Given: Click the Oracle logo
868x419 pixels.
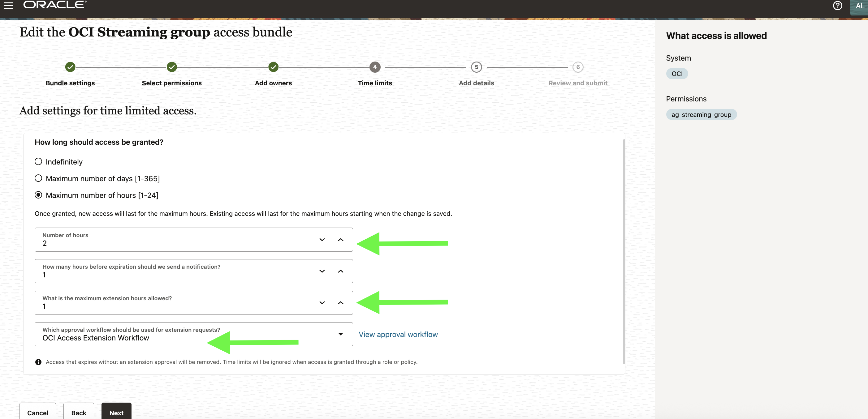Looking at the screenshot, I should coord(54,5).
